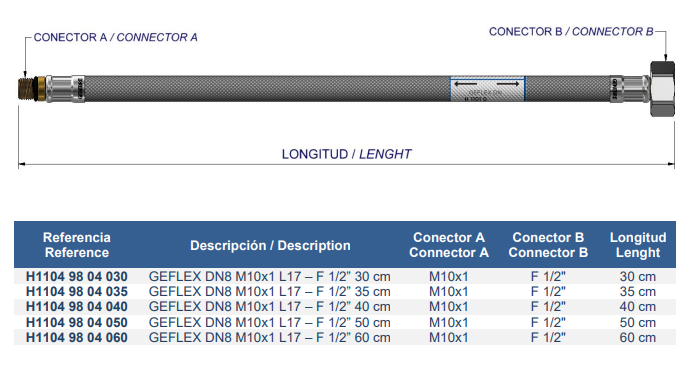The height and width of the screenshot is (376, 699).
Task: Select reference H1104 98 04 040
Action: [77, 307]
